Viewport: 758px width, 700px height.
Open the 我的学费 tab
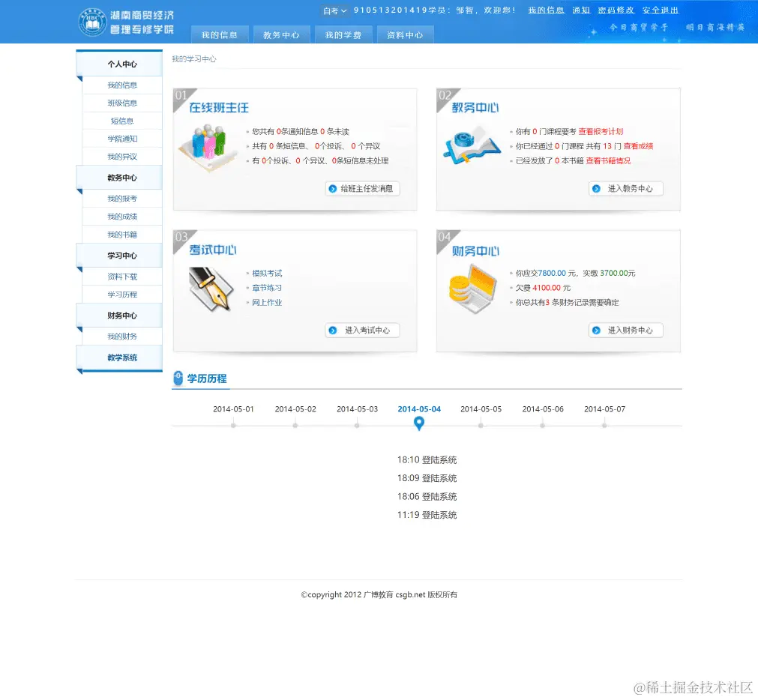coord(343,34)
